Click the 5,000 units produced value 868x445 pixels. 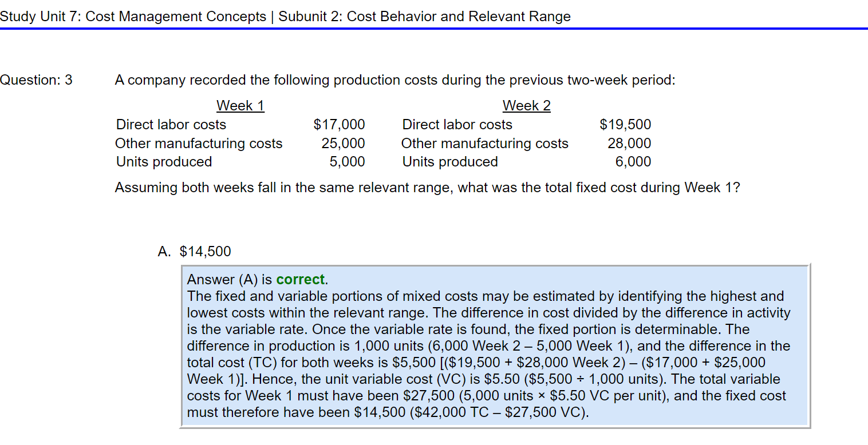(x=347, y=162)
